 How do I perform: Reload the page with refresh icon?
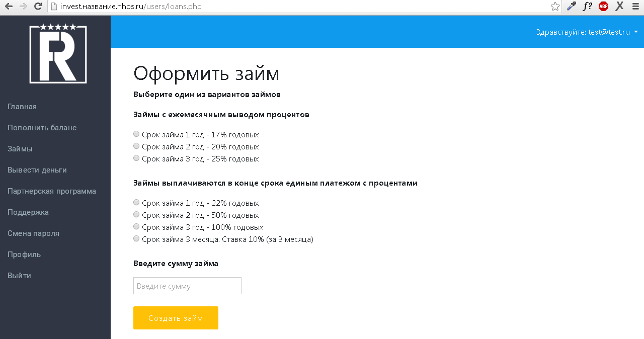point(38,7)
